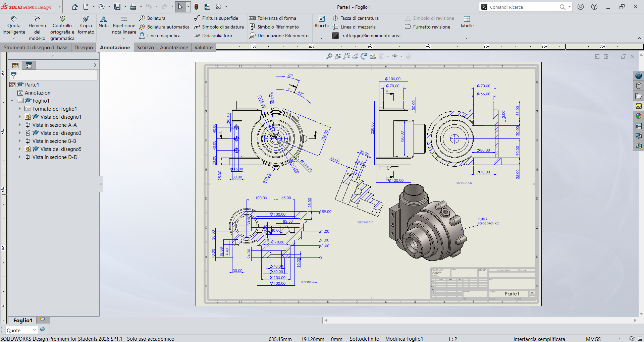This screenshot has height=342, width=644.
Task: Switch to the Valutare tab
Action: pos(204,48)
